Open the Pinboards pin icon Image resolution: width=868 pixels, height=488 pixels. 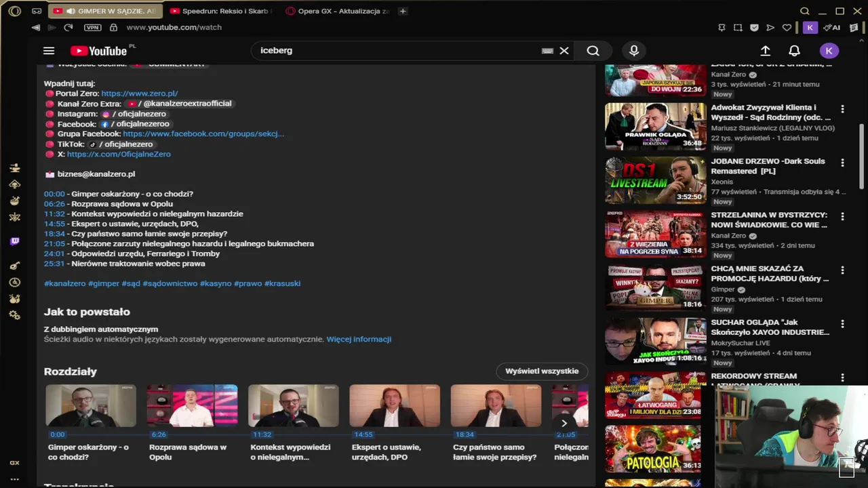pos(722,27)
